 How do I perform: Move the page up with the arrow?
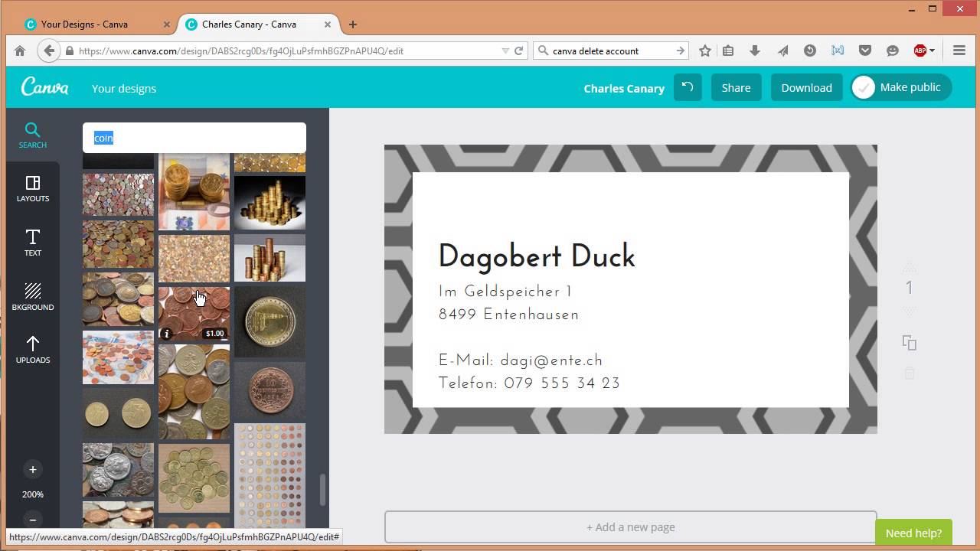click(x=909, y=266)
